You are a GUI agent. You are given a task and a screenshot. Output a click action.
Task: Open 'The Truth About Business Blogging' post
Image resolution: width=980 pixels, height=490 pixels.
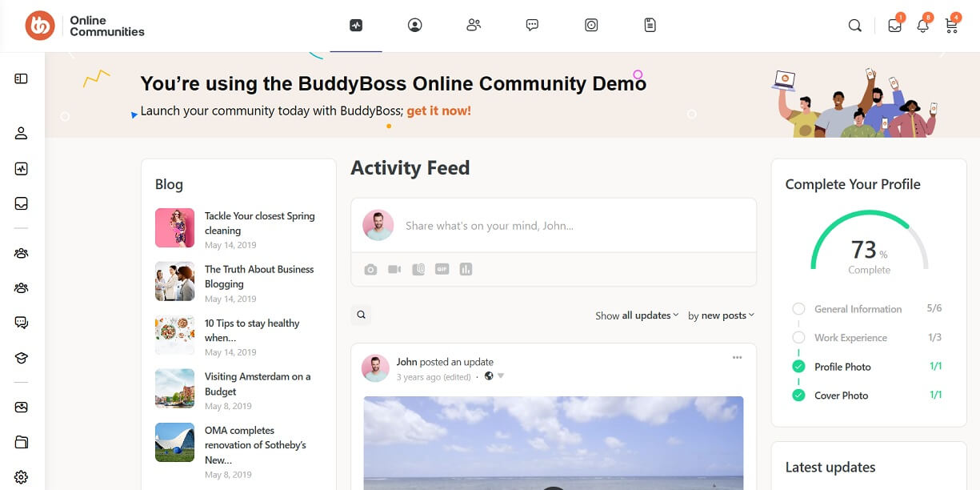(259, 277)
